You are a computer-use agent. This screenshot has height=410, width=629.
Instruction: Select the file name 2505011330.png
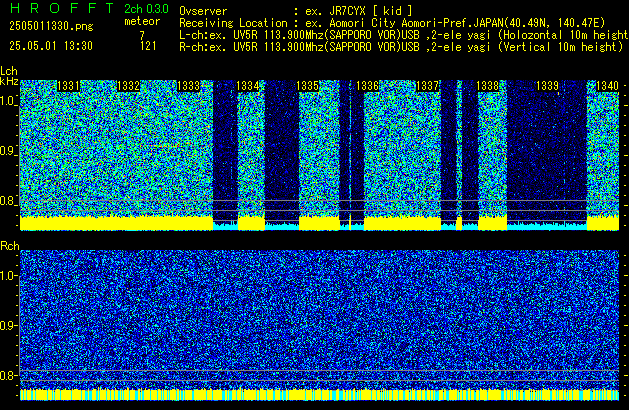click(51, 26)
